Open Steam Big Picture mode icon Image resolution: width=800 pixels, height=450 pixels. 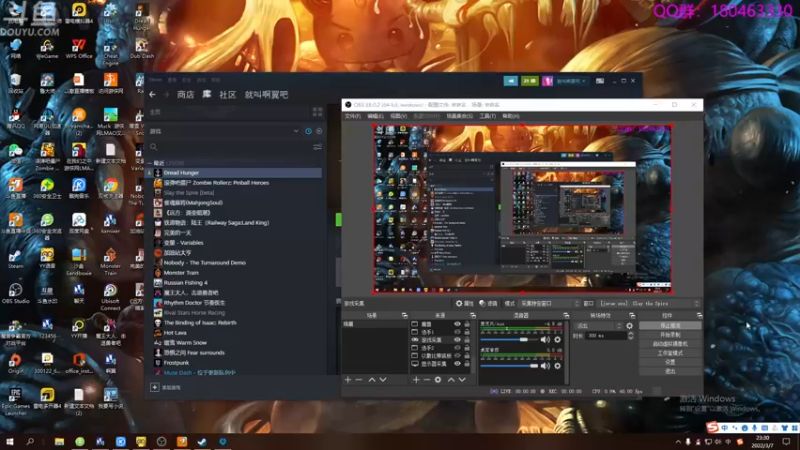pos(600,81)
